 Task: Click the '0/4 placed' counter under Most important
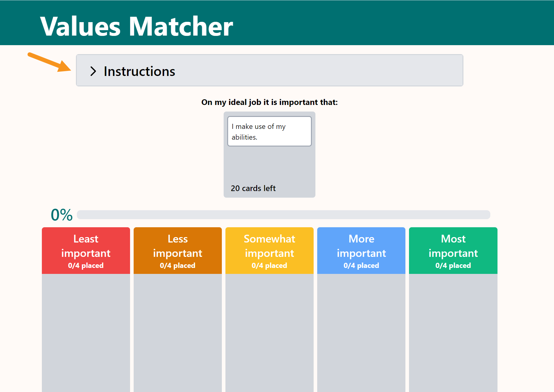tap(453, 266)
